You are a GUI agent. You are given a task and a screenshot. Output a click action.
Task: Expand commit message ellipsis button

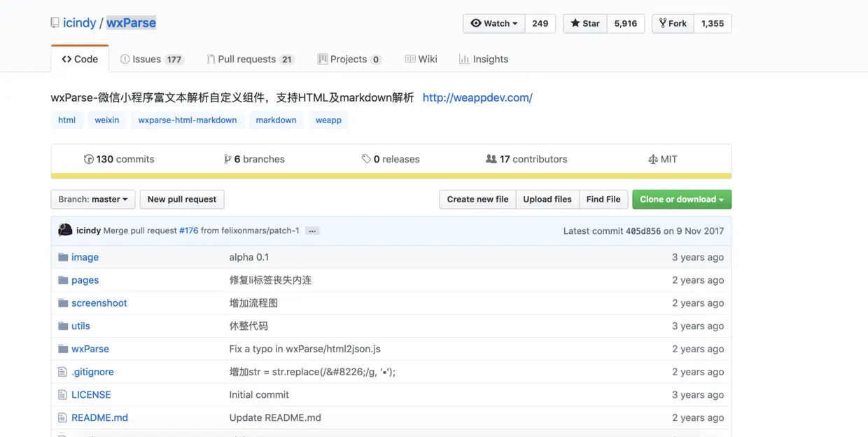click(312, 231)
